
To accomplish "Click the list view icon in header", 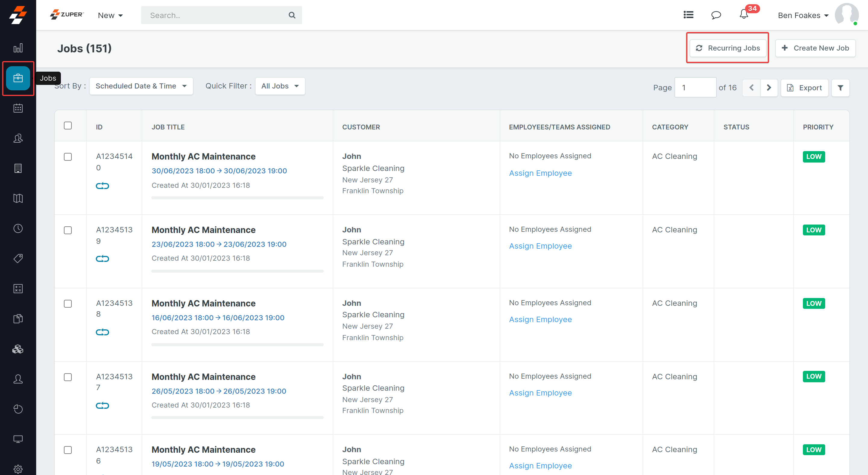I will pyautogui.click(x=688, y=15).
